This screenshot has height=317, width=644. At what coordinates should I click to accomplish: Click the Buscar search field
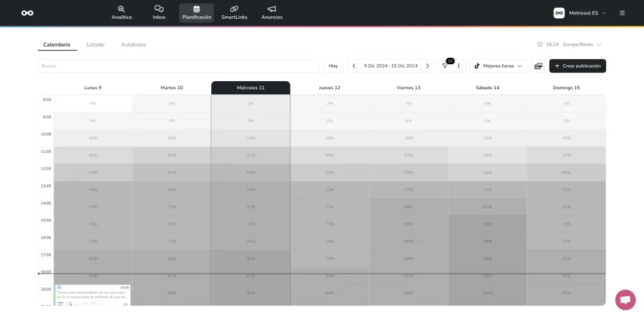[x=178, y=66]
